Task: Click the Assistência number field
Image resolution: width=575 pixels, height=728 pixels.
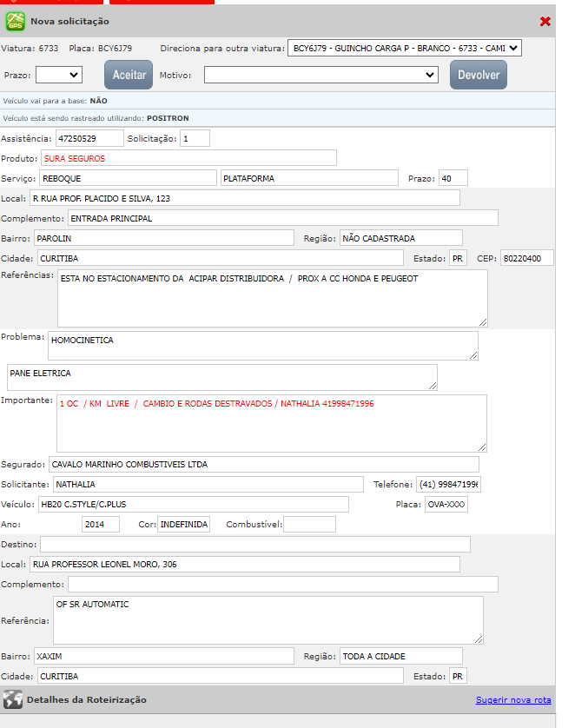Action: [89, 139]
